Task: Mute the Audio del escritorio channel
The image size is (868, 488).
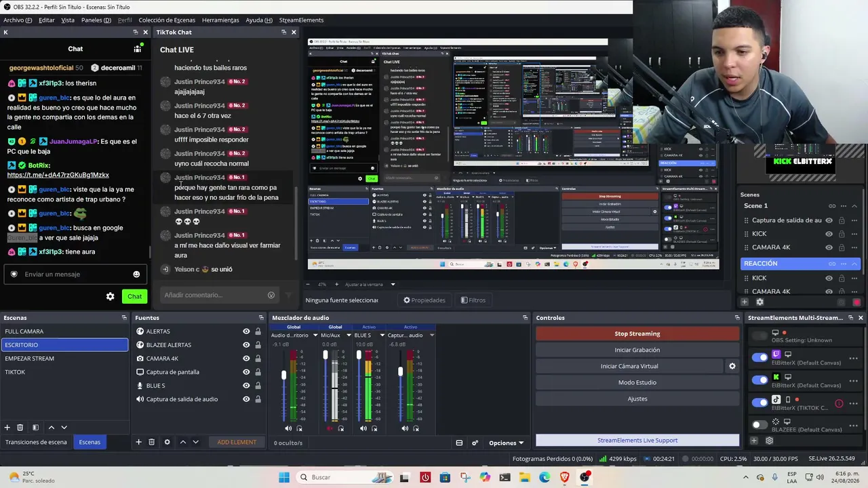Action: pyautogui.click(x=288, y=428)
